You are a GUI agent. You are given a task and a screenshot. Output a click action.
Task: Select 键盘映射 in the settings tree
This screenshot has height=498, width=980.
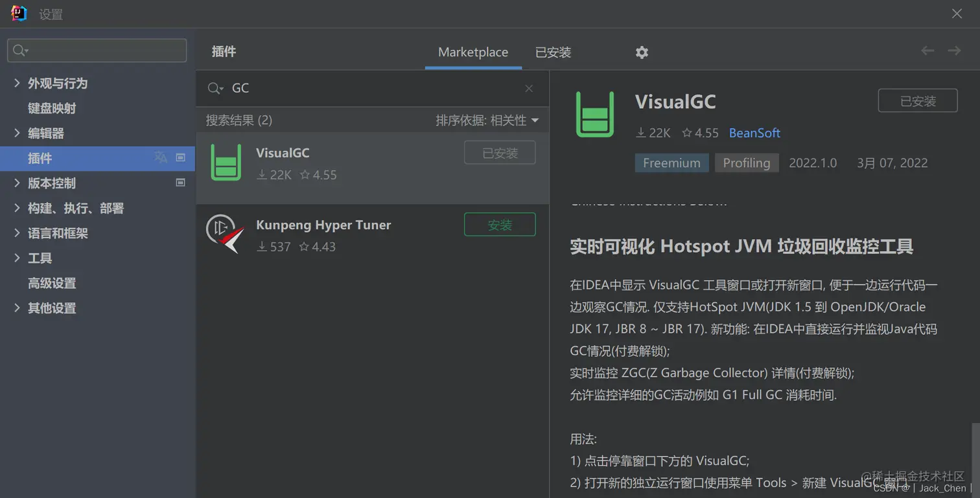tap(52, 108)
